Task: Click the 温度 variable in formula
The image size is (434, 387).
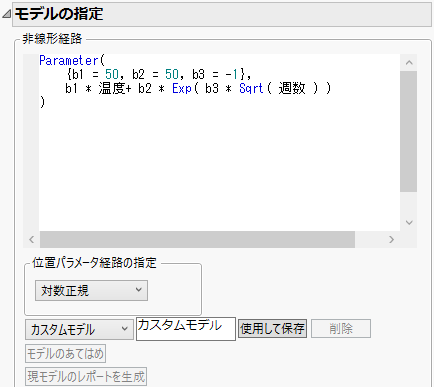Action: point(112,88)
